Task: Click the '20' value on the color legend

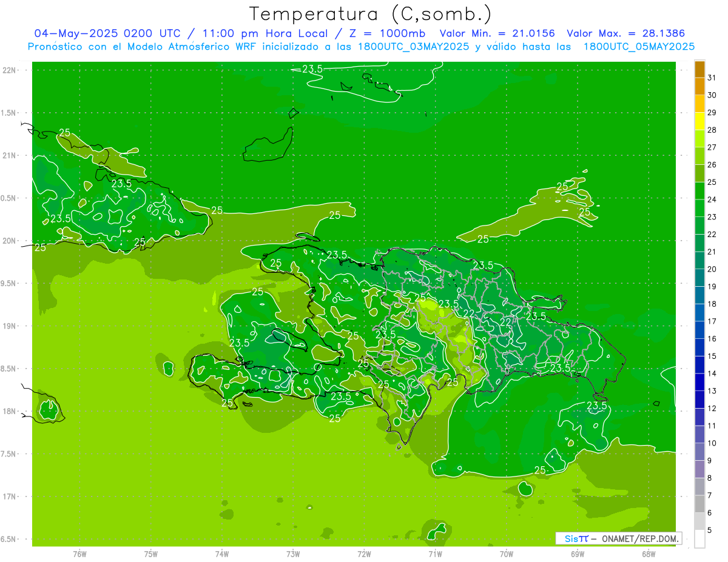Action: coord(712,269)
